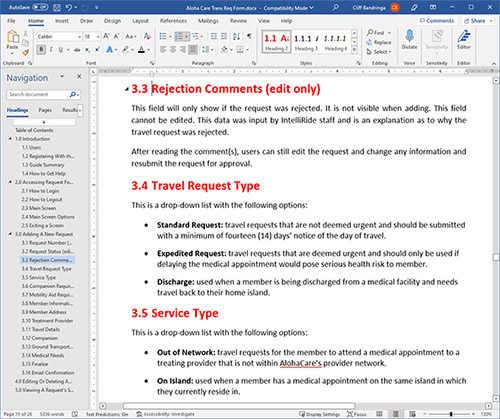Close the Navigation pane
Screen dimensions: 500x419
coord(79,77)
